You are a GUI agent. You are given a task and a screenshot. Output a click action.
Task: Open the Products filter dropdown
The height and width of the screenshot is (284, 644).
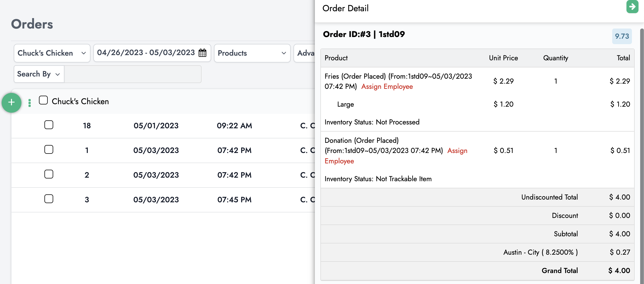tap(252, 53)
